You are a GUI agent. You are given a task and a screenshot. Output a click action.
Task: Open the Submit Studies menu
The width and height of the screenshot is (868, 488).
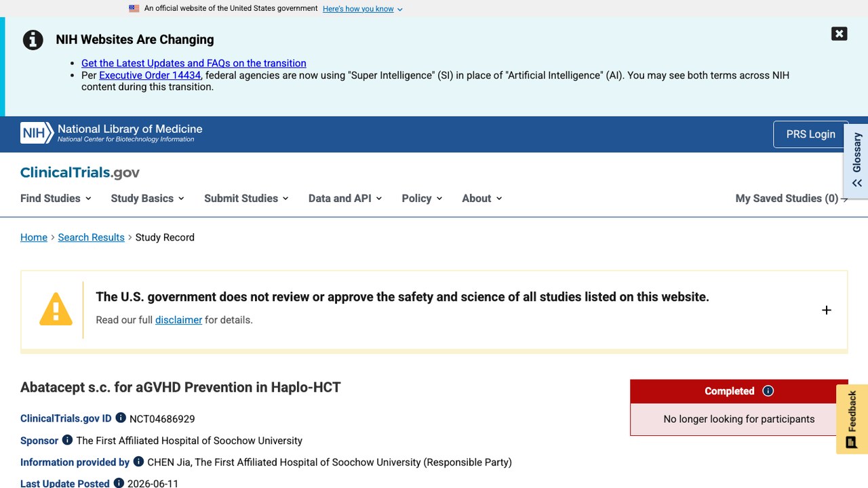(246, 198)
